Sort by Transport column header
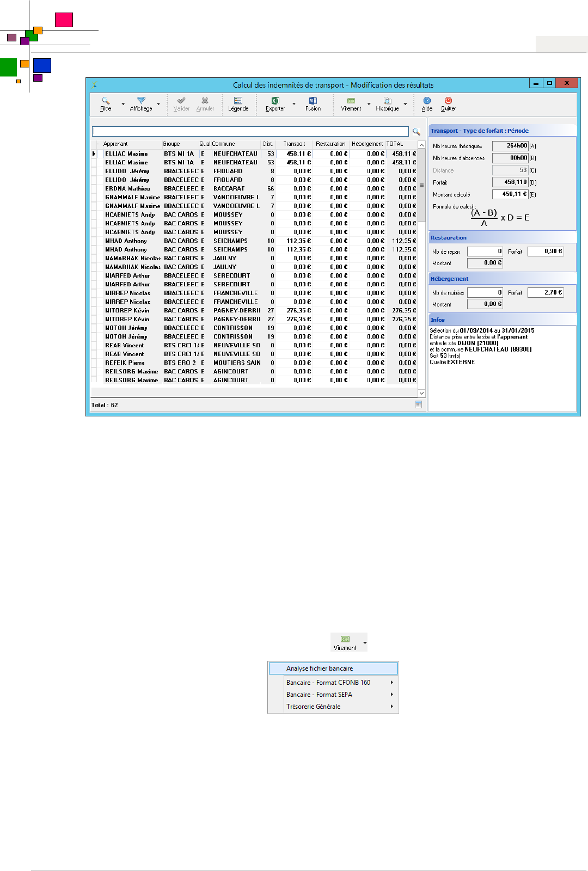This screenshot has width=588, height=871. [294, 144]
